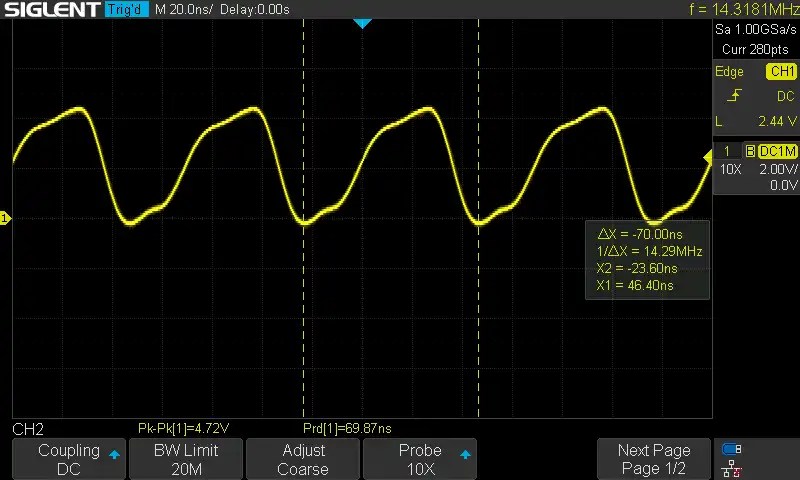This screenshot has height=480, width=800.
Task: Toggle Adjust between Coarse and Fine
Action: (x=302, y=459)
